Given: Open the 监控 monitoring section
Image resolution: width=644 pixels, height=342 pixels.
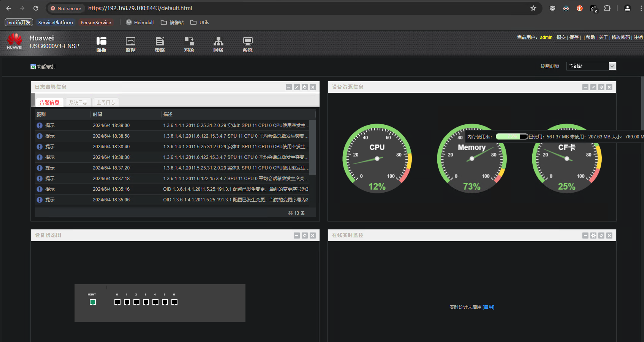Looking at the screenshot, I should point(131,45).
